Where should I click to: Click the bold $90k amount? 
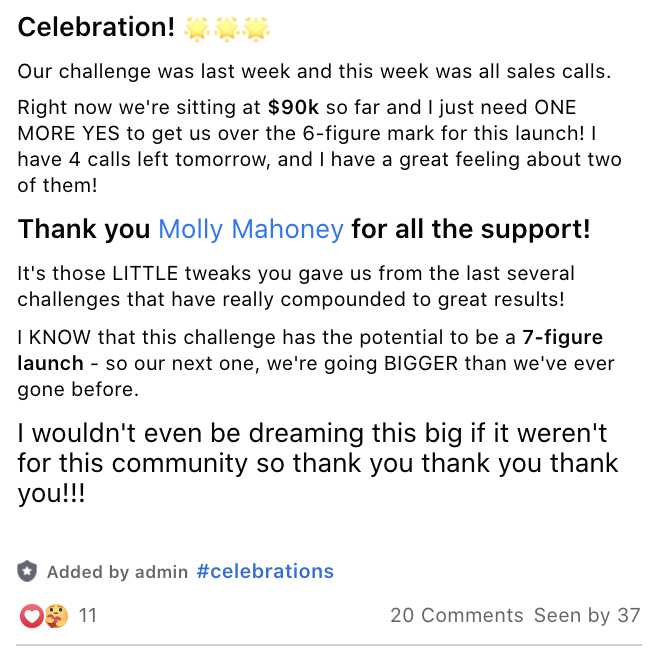point(293,107)
